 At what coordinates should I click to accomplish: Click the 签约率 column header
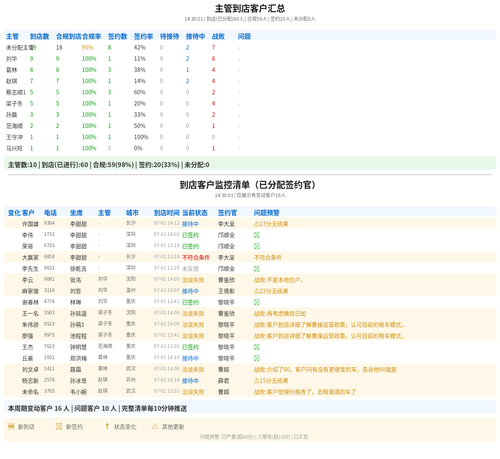[x=144, y=36]
